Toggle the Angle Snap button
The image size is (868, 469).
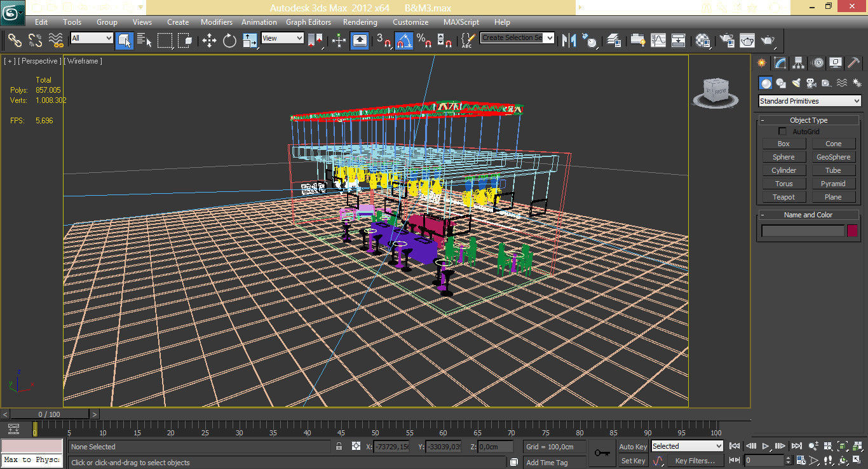[404, 41]
